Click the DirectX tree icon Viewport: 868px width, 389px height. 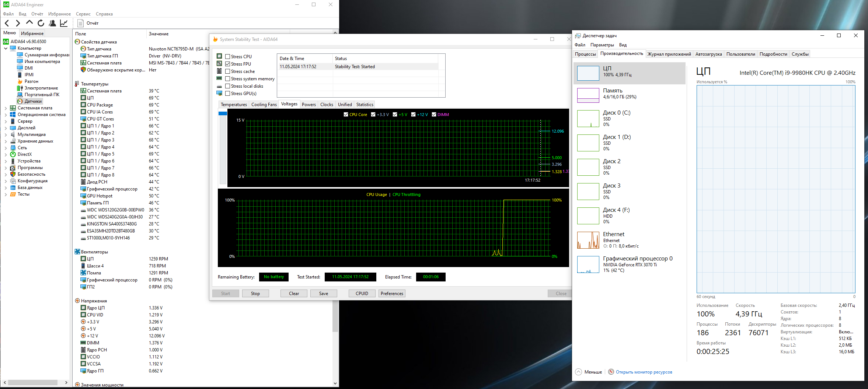tap(13, 154)
